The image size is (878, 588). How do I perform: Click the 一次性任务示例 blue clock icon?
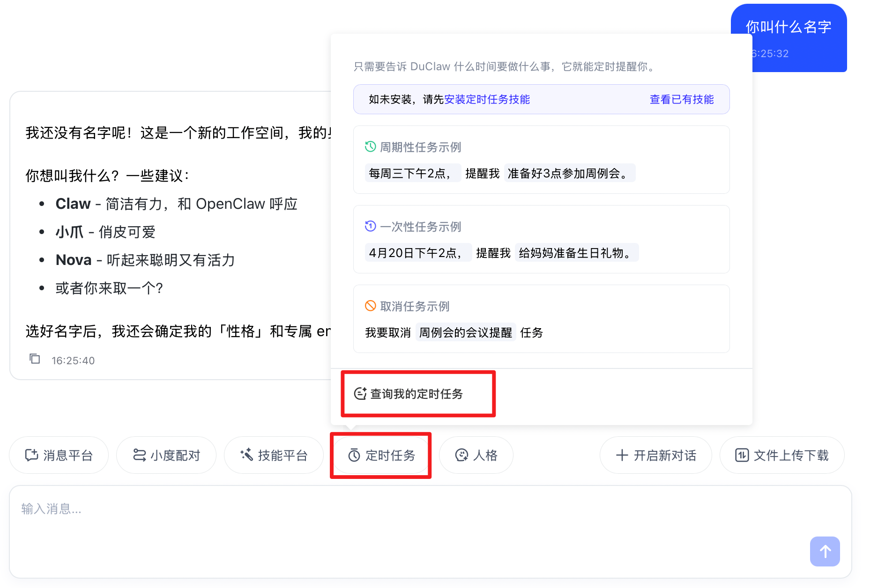click(x=370, y=227)
